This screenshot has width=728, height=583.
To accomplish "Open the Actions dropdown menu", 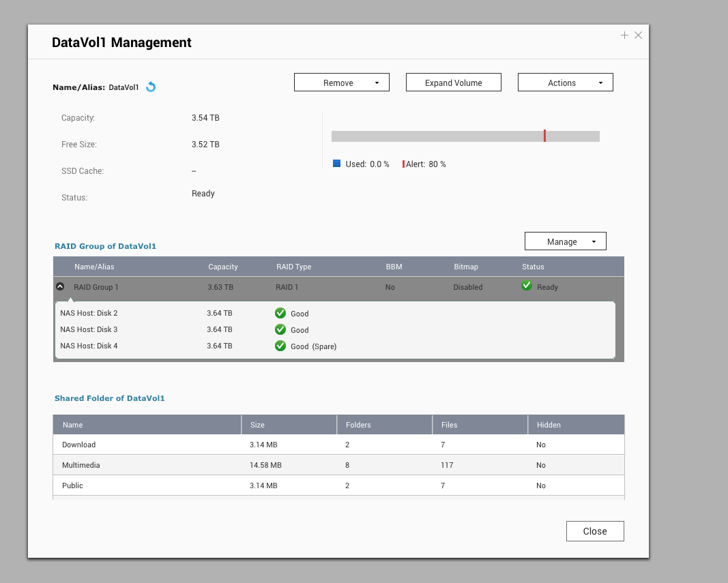I will pyautogui.click(x=600, y=82).
